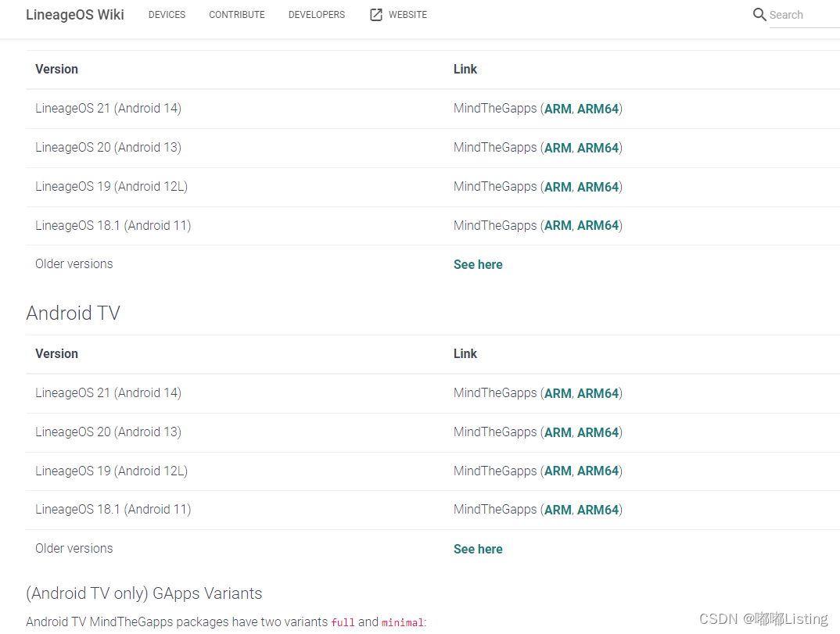Image resolution: width=840 pixels, height=634 pixels.
Task: Click the 'minimal' code word in description
Action: point(402,622)
